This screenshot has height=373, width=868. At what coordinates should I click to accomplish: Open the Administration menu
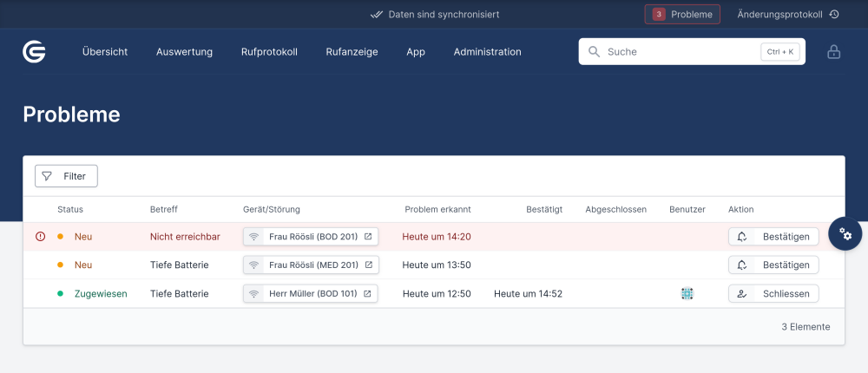[487, 52]
